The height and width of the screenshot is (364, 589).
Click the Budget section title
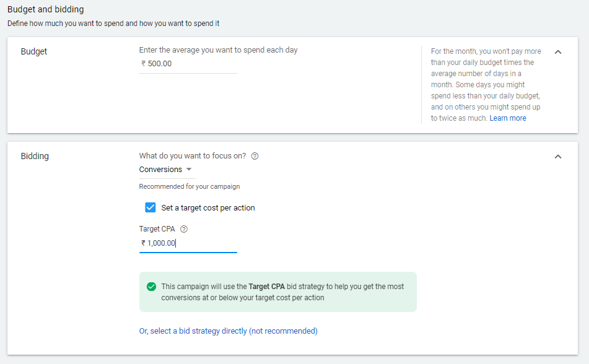pos(34,51)
